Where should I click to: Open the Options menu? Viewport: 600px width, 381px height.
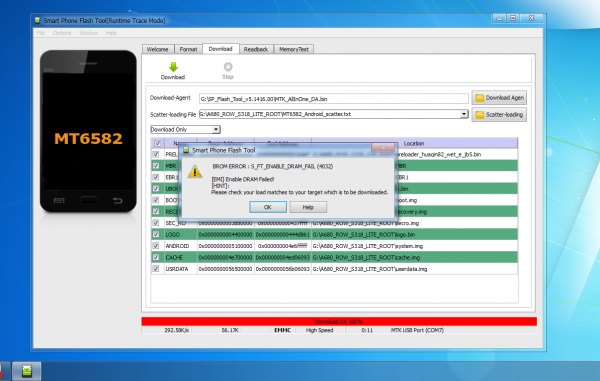tap(62, 33)
